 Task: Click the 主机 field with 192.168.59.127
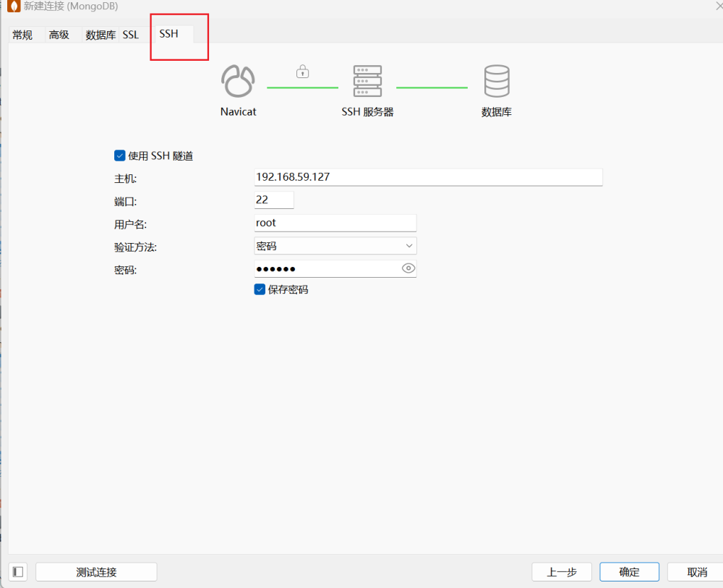(428, 176)
